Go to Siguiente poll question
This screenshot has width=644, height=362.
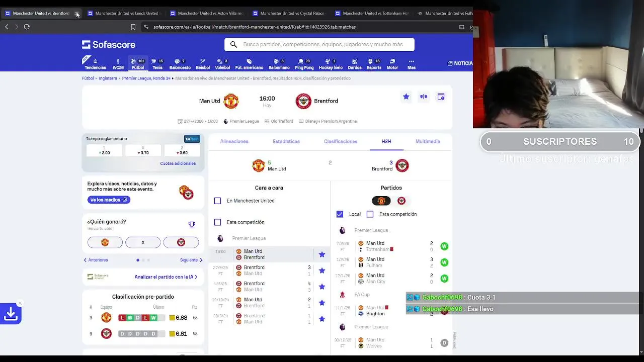tap(191, 260)
